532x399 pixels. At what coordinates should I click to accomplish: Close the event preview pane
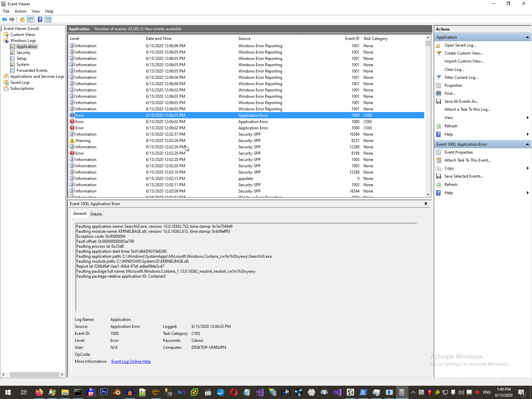(x=426, y=203)
